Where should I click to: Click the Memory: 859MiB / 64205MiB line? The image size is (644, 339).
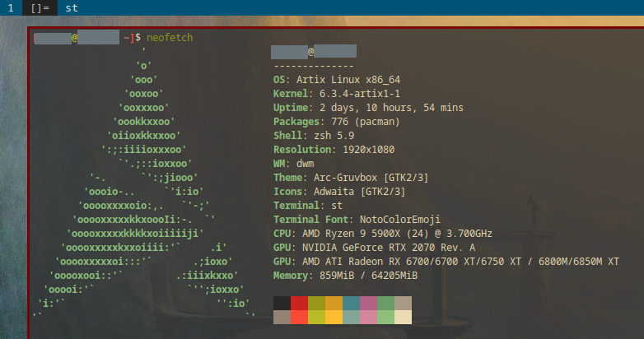[345, 275]
